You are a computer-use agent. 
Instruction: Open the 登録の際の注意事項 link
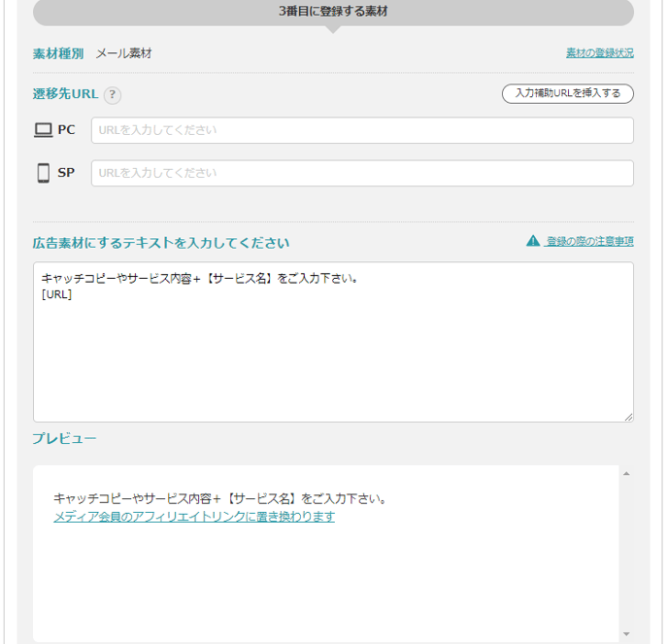[x=589, y=241]
